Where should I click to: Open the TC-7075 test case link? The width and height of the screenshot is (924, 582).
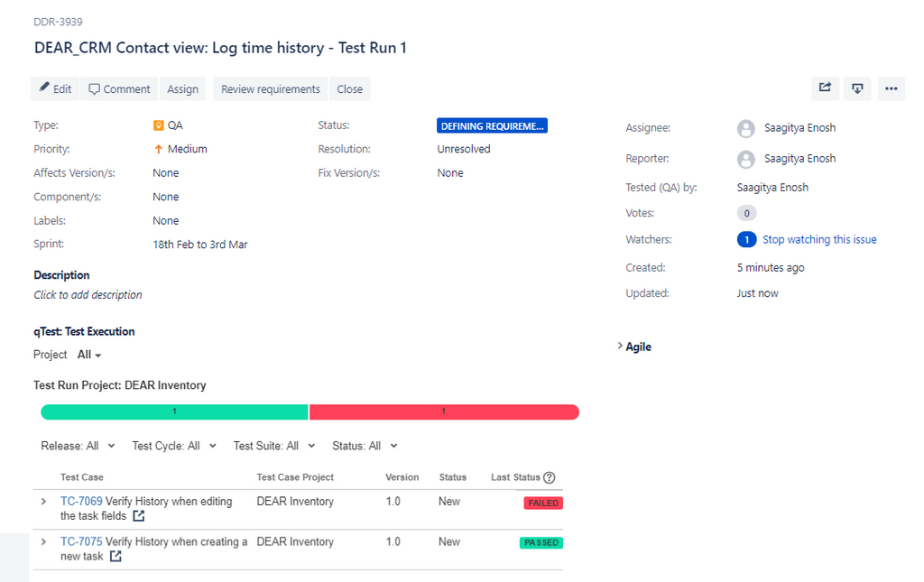[x=81, y=541]
